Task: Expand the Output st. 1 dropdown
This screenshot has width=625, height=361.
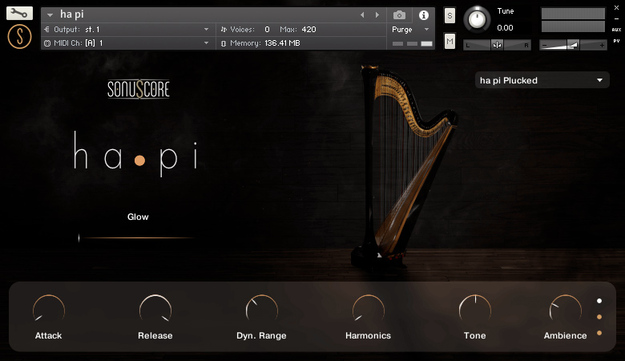Action: pos(127,29)
